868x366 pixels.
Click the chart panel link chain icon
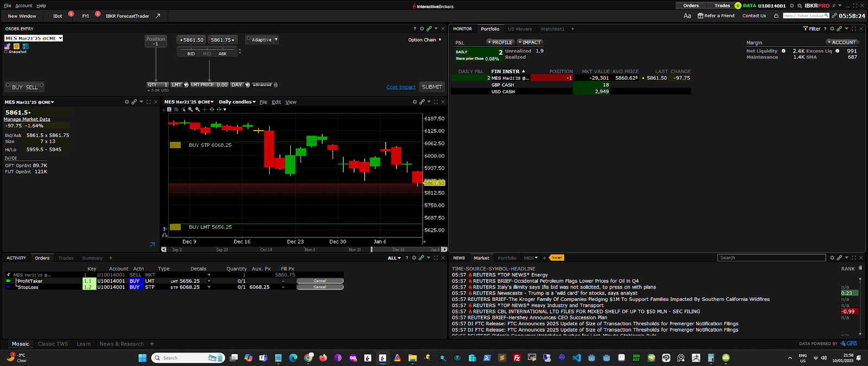click(x=422, y=102)
